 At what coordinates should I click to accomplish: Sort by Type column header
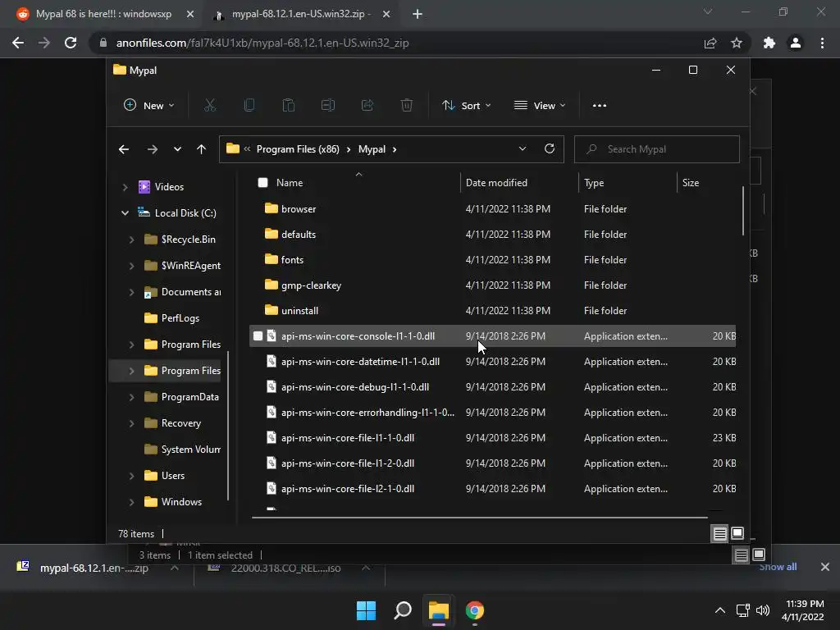[594, 183]
